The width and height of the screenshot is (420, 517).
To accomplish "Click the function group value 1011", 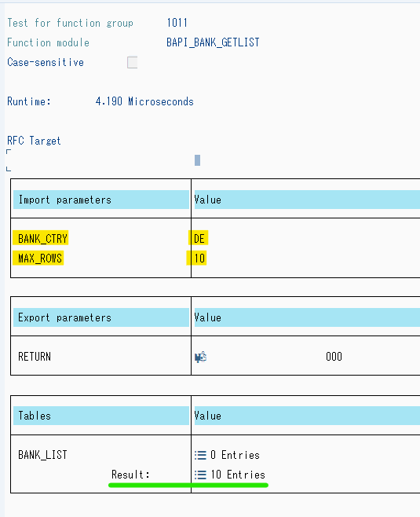I will click(177, 23).
